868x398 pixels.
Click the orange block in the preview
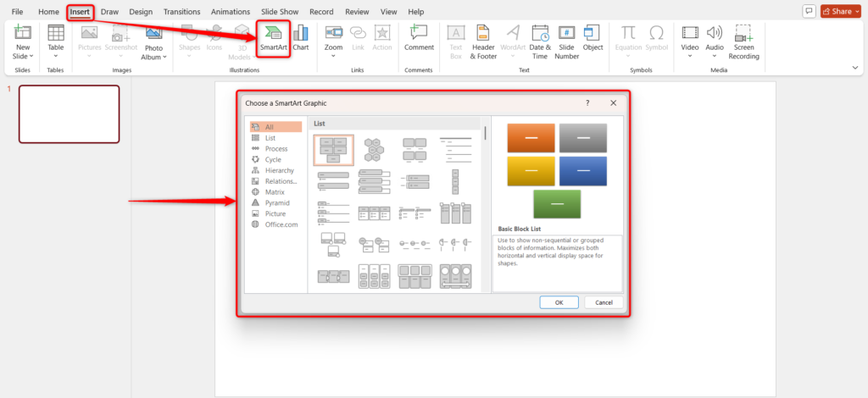[x=531, y=138]
